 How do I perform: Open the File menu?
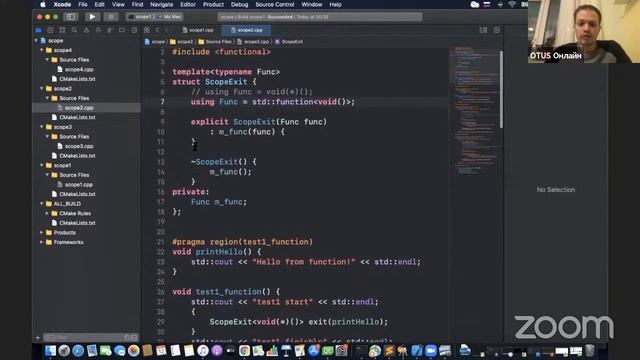[83, 4]
